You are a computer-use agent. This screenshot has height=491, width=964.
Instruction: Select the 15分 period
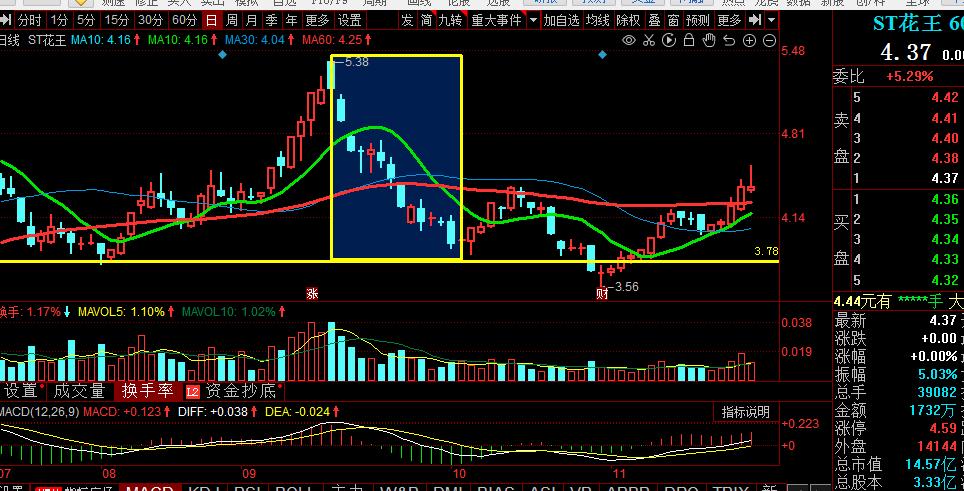coord(116,20)
